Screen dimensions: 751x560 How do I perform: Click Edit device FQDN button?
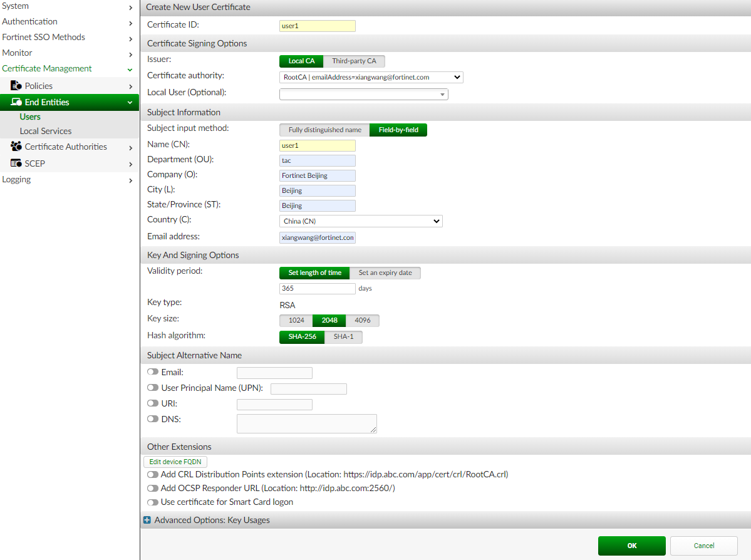coord(175,462)
